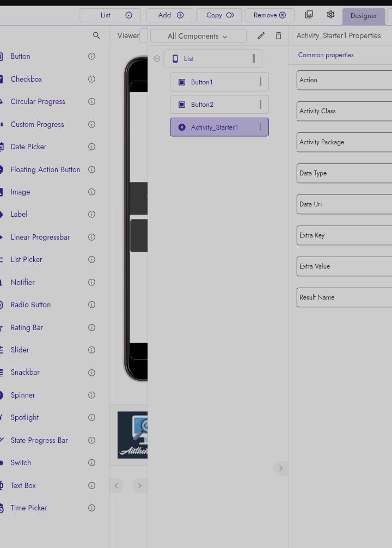Select Button1 in component tree

click(219, 82)
